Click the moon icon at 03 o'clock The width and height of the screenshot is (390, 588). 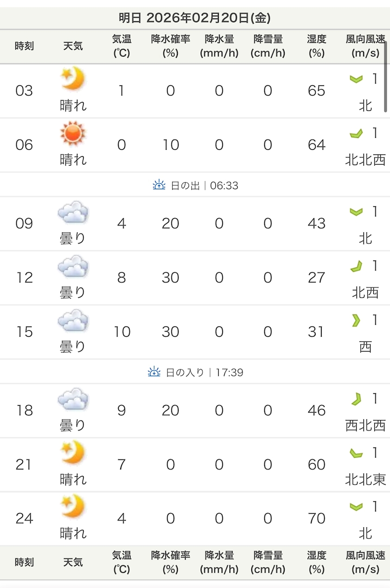click(73, 78)
